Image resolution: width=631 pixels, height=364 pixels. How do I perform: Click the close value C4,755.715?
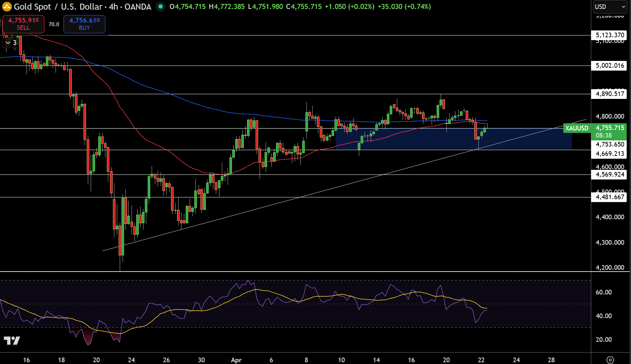[304, 6]
